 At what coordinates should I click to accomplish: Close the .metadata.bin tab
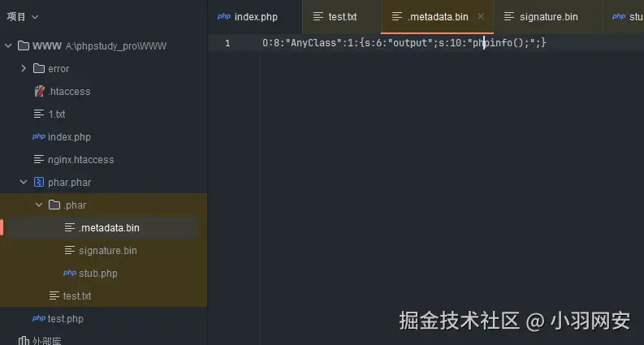481,16
